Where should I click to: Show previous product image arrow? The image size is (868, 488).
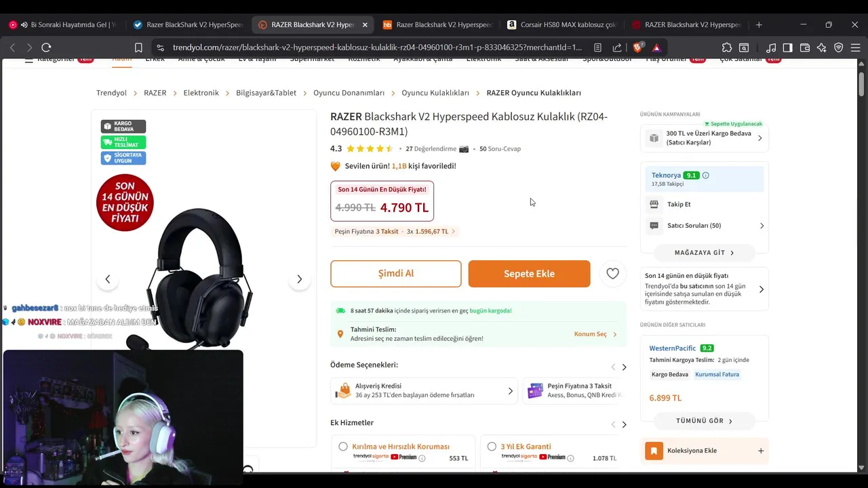coord(107,279)
